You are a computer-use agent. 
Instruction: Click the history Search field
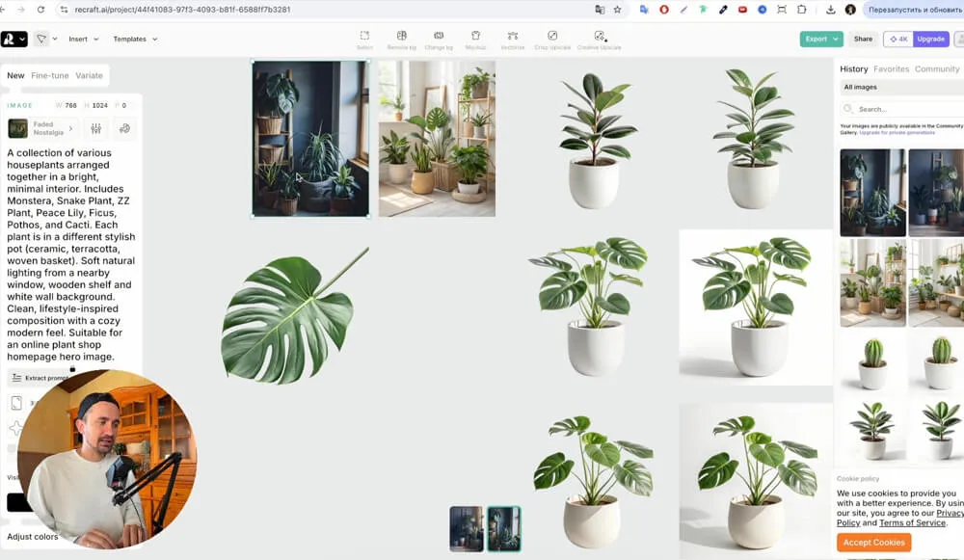pyautogui.click(x=901, y=109)
